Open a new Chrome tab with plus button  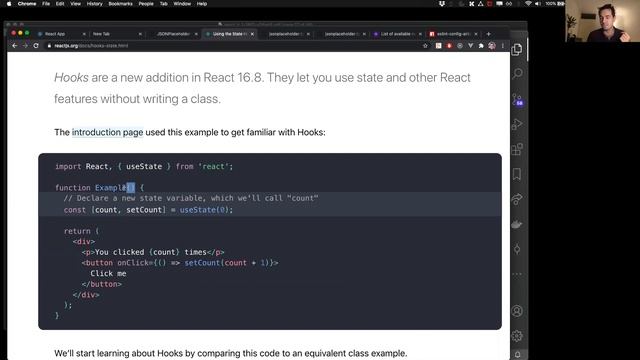pyautogui.click(x=489, y=34)
